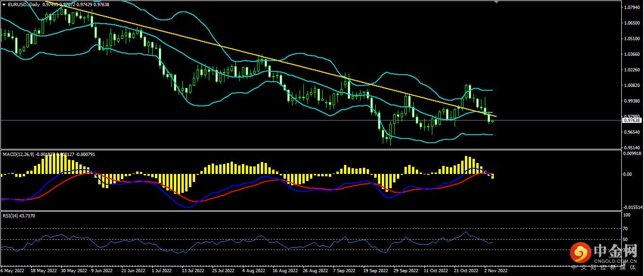Click the 0.96540 price axis label
Screen dimensions: 644x276
point(632,132)
